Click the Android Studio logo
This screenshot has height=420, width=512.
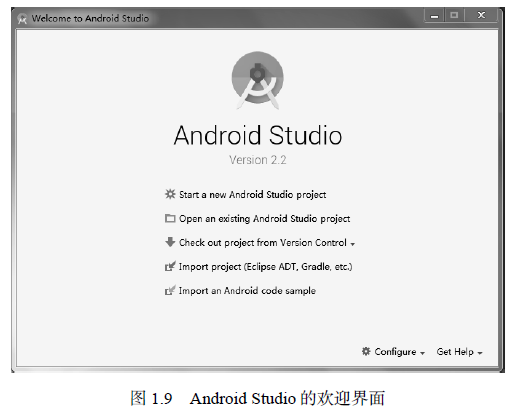tap(258, 80)
